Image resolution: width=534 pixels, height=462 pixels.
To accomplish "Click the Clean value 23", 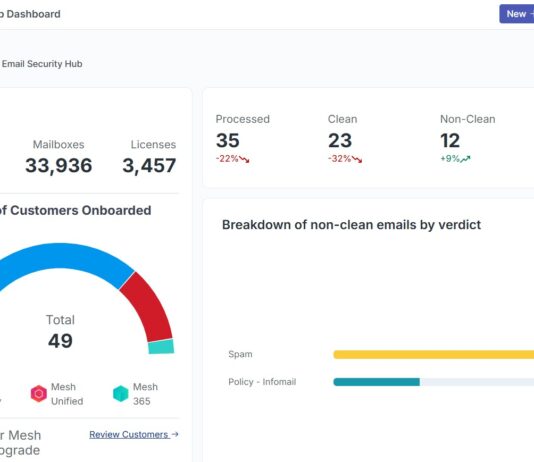I will 340,140.
